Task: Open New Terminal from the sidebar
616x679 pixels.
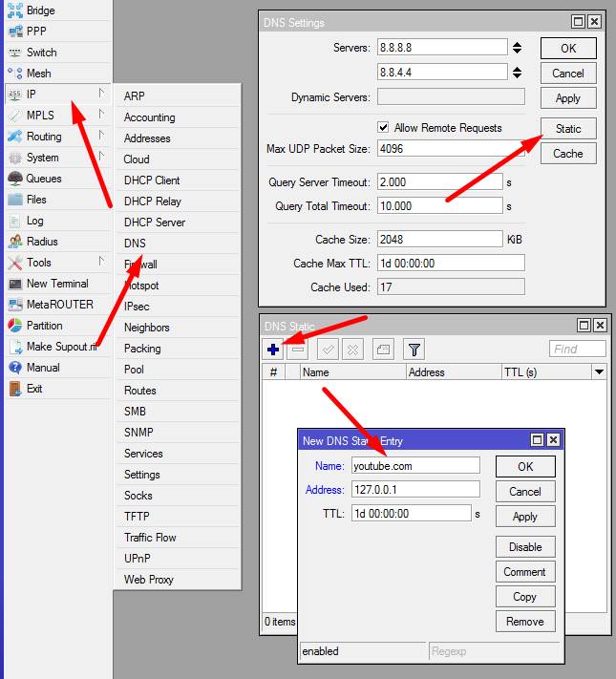Action: click(x=56, y=284)
